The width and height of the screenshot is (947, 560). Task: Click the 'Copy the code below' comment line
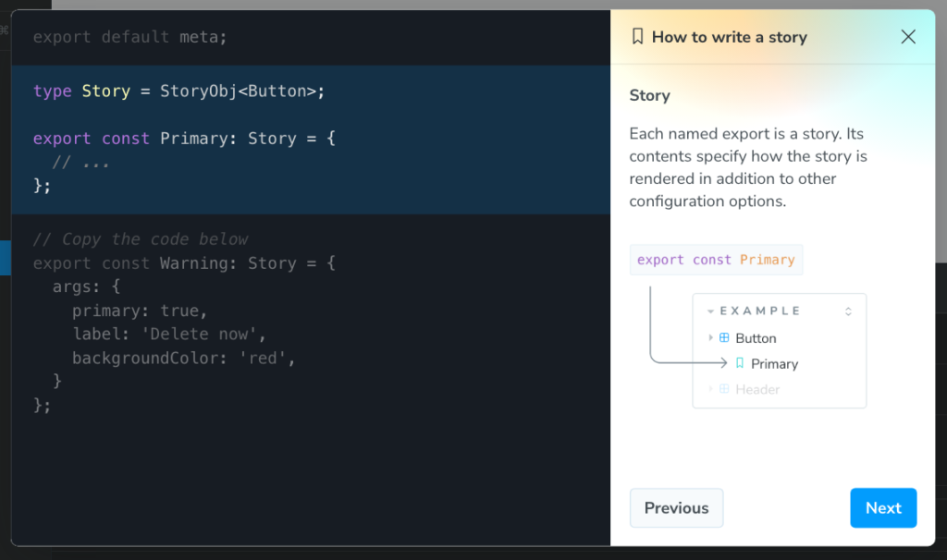pyautogui.click(x=141, y=239)
